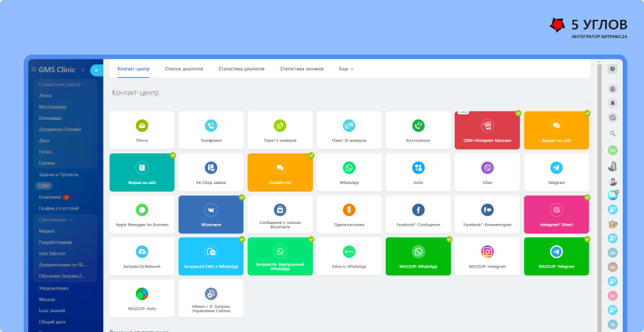Expand the Еще dropdown in the tab bar
This screenshot has width=644, height=332.
click(x=346, y=69)
